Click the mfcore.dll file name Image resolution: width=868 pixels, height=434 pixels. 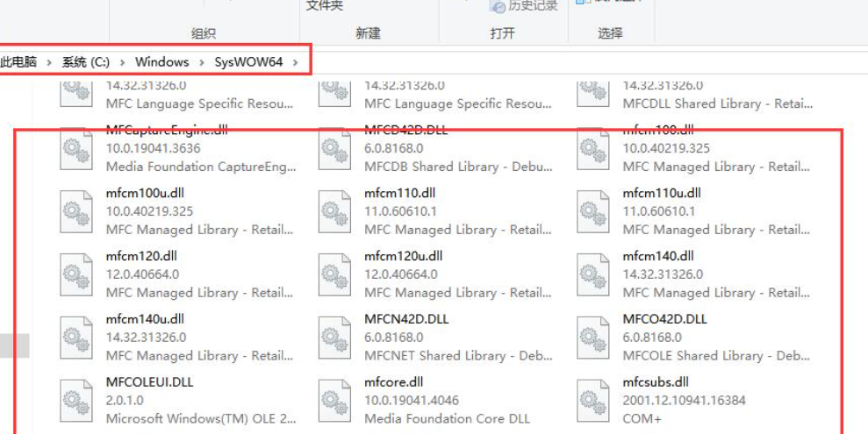click(393, 382)
